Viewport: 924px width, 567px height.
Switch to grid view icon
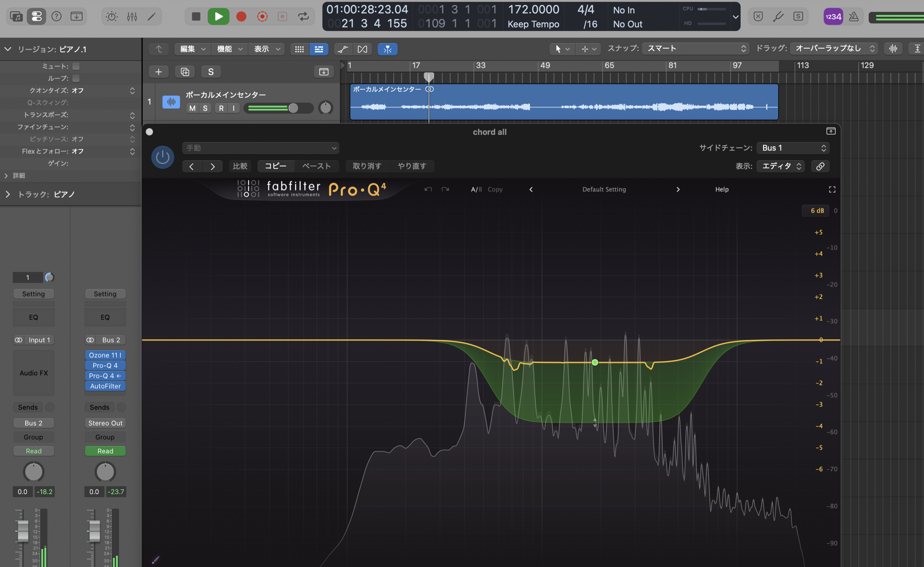click(299, 49)
